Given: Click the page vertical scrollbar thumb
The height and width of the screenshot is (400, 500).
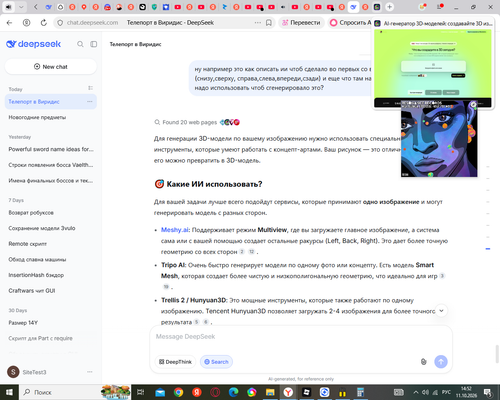Looking at the screenshot, I should pos(497,355).
